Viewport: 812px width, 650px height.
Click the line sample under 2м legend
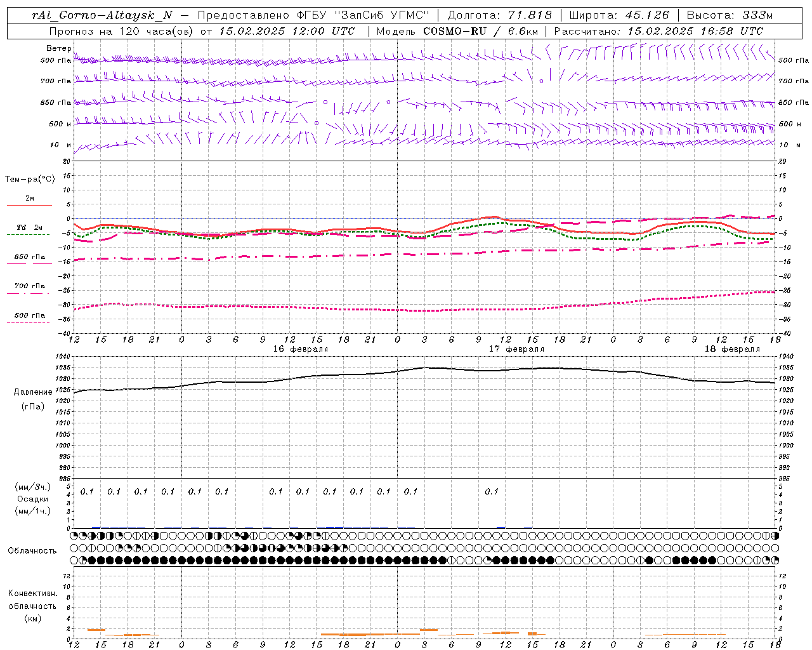click(x=29, y=205)
